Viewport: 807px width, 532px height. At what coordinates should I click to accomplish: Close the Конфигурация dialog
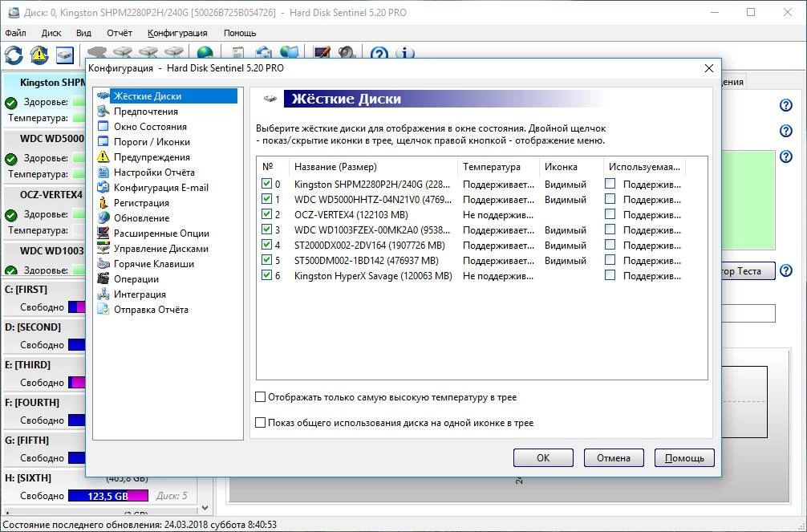[x=708, y=68]
